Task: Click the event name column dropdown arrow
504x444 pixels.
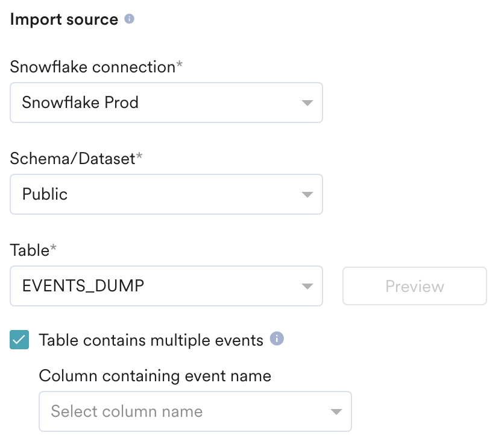Action: pos(336,412)
